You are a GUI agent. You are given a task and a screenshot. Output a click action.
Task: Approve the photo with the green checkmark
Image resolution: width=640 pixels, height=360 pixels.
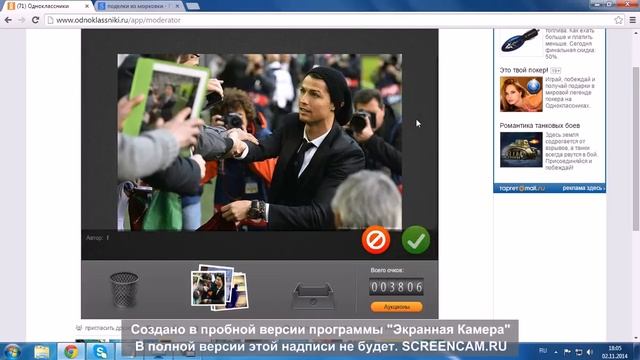(416, 240)
